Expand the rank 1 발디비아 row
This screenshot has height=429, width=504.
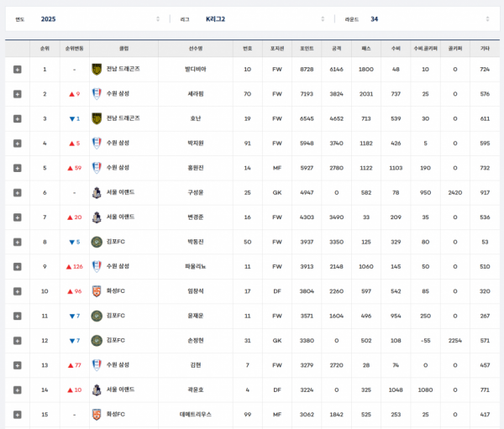(x=17, y=70)
